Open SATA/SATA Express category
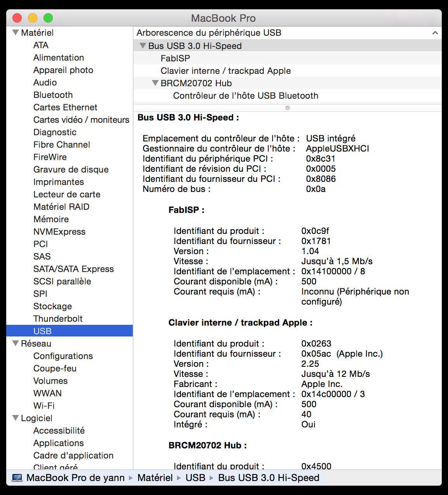Viewport: 448px width, 495px height. coord(74,269)
